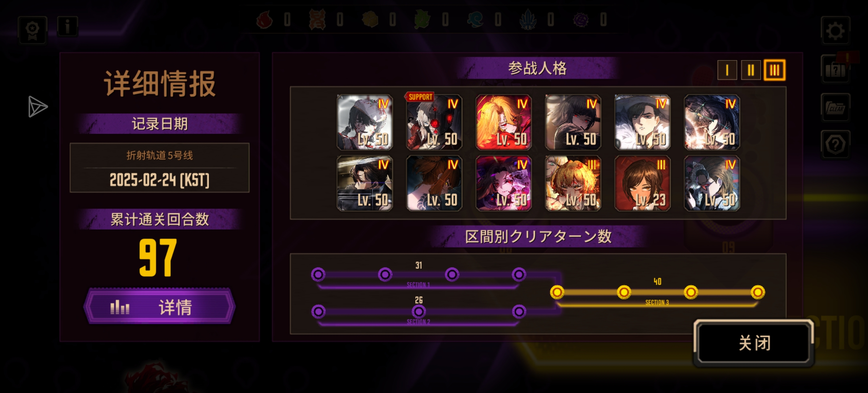
Task: Click the first purple node of Section 1
Action: pos(318,274)
